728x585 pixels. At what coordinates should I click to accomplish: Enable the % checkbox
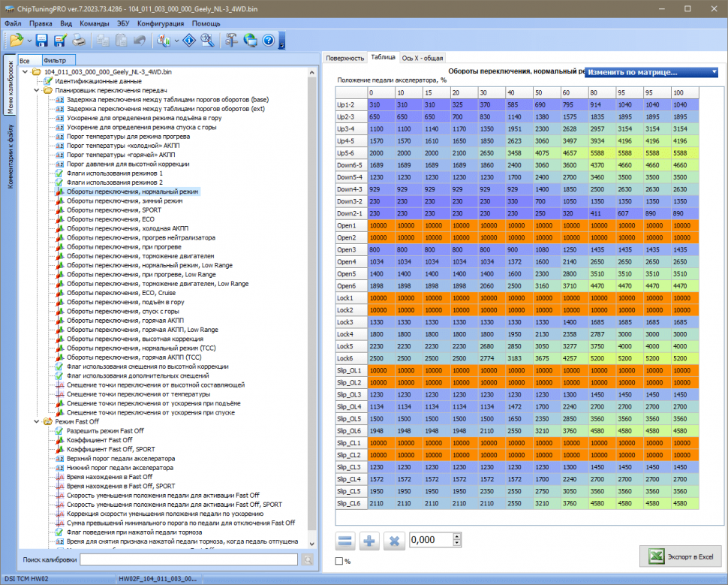[x=338, y=561]
